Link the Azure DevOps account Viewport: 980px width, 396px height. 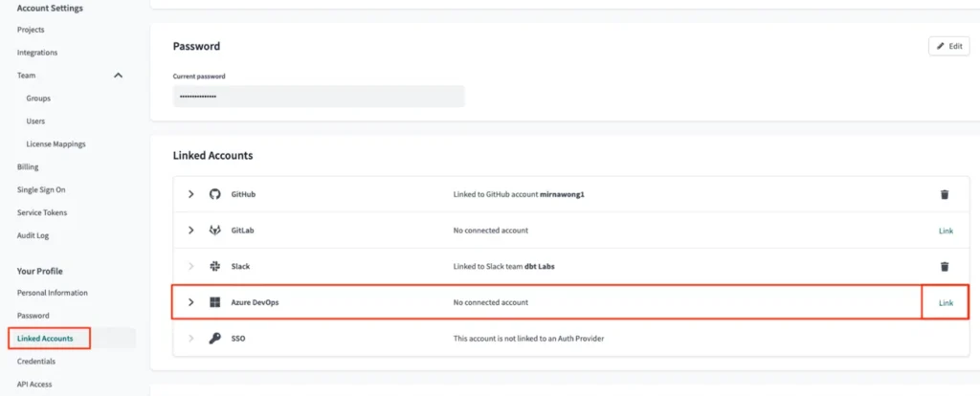(946, 303)
